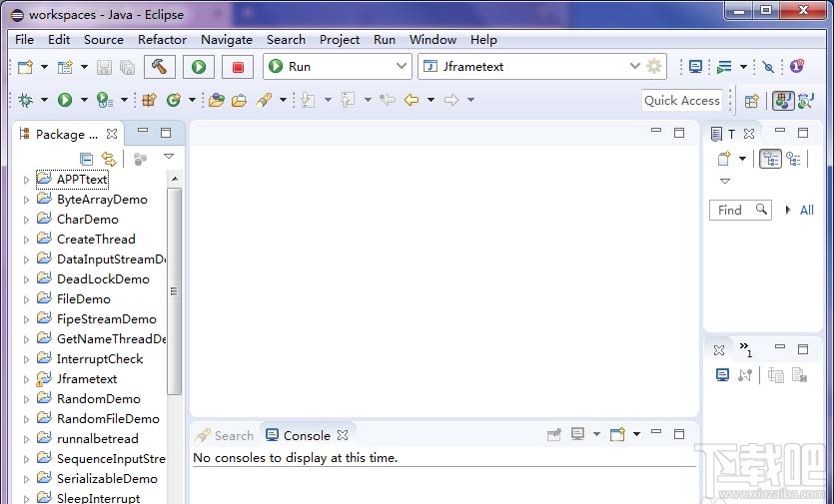The width and height of the screenshot is (834, 504).
Task: Expand the APPText project node
Action: click(x=27, y=181)
